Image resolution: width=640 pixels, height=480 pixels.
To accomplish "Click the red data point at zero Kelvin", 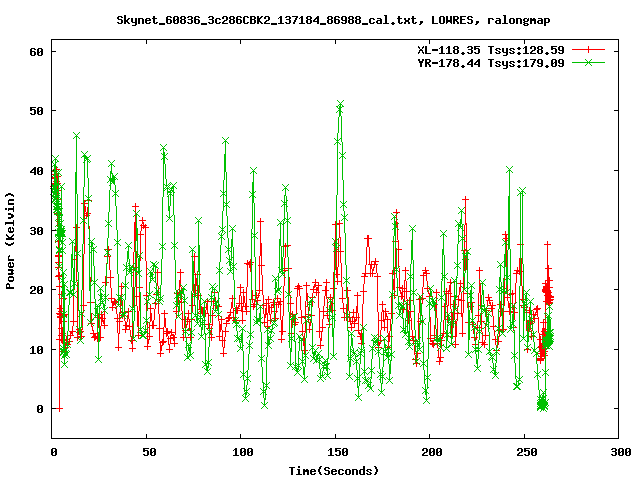I will pyautogui.click(x=60, y=409).
